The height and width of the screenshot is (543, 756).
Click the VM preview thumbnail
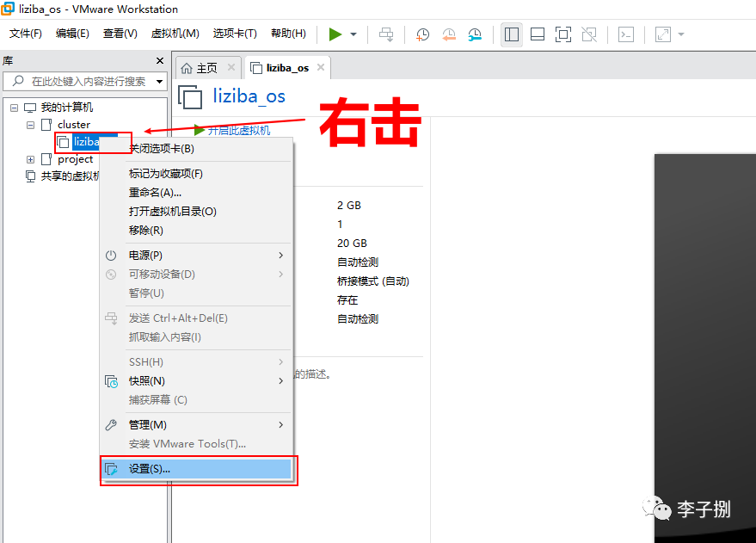coord(705,349)
